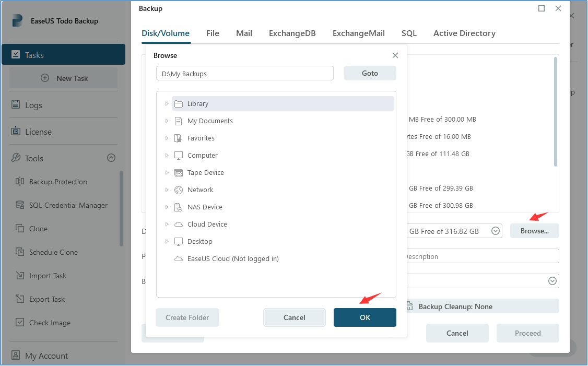588x366 pixels.
Task: Click the Tasks icon in sidebar
Action: pyautogui.click(x=16, y=55)
